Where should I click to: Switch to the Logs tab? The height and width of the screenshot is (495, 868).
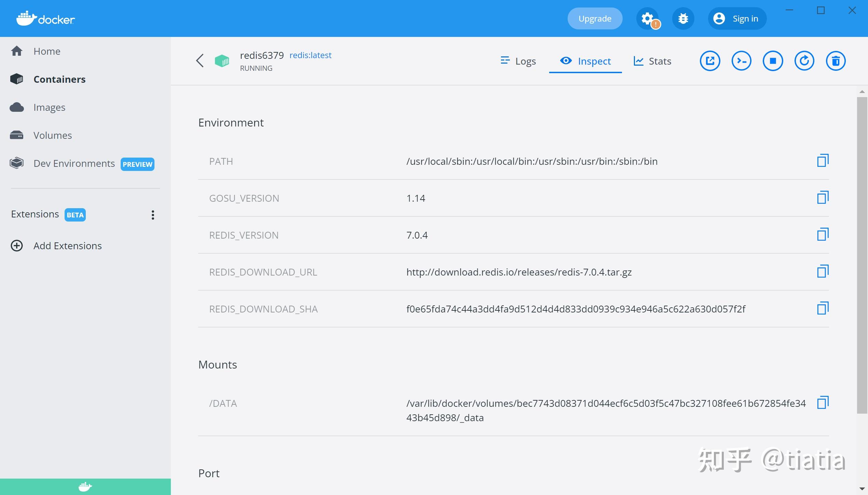pyautogui.click(x=518, y=61)
